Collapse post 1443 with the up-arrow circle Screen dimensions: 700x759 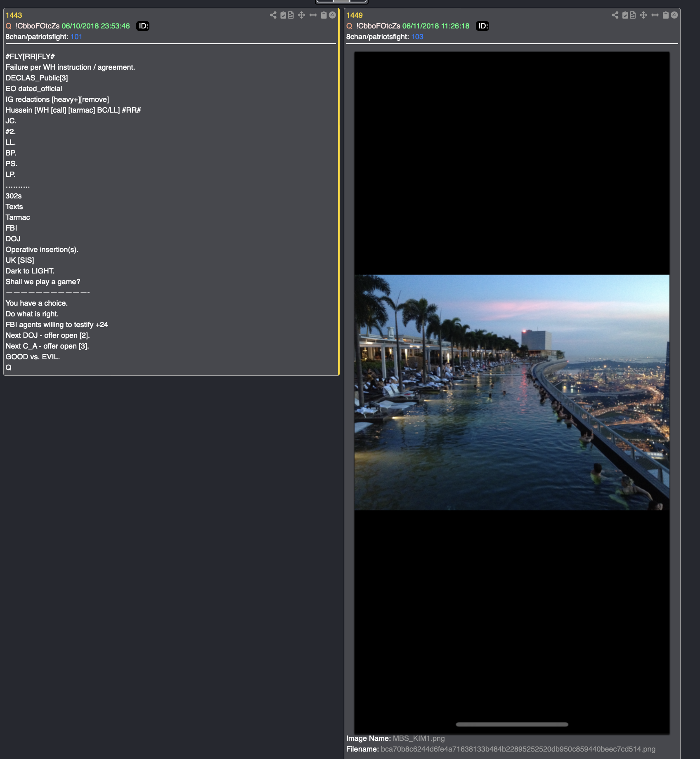332,15
